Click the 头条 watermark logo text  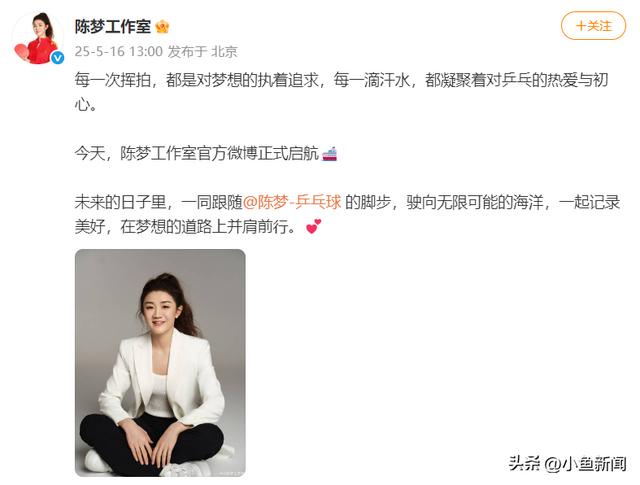[x=524, y=463]
